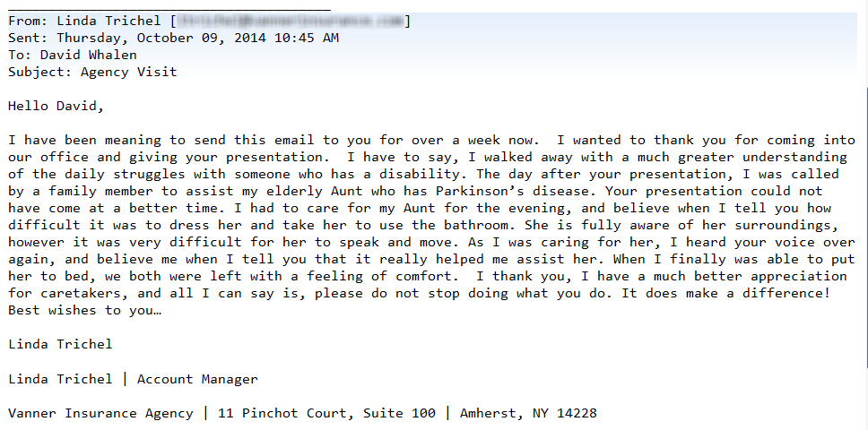
Task: Click the Subject: label in the header
Action: coord(40,72)
